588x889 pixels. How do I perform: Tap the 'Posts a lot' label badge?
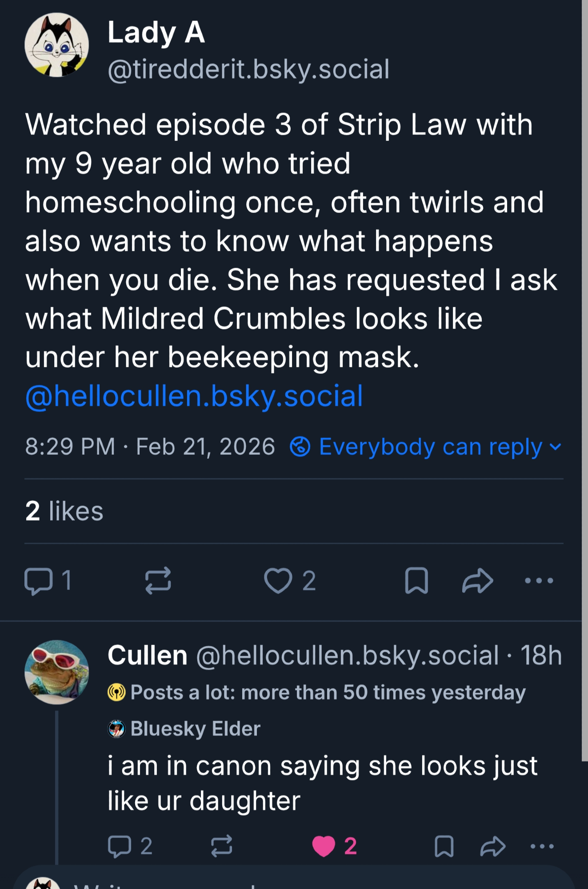pyautogui.click(x=316, y=693)
